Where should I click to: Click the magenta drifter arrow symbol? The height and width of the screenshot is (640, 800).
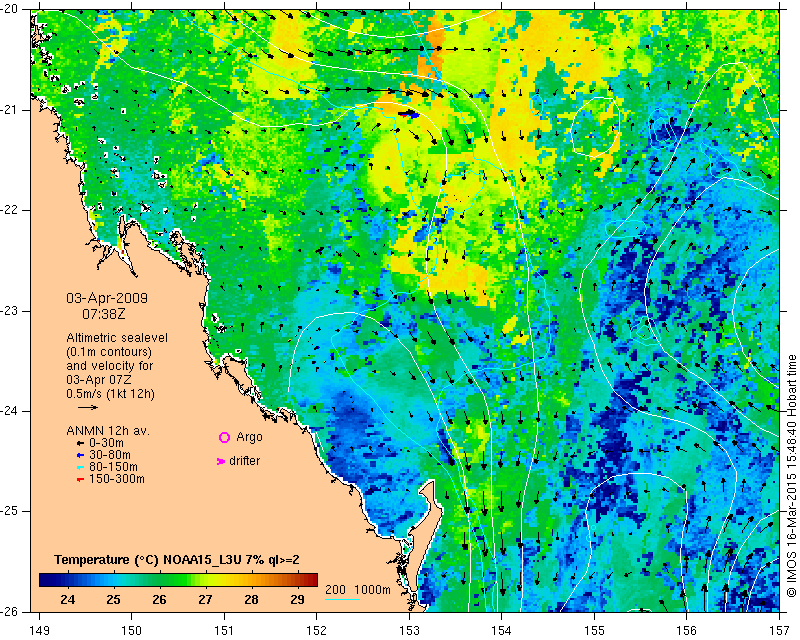(x=220, y=461)
